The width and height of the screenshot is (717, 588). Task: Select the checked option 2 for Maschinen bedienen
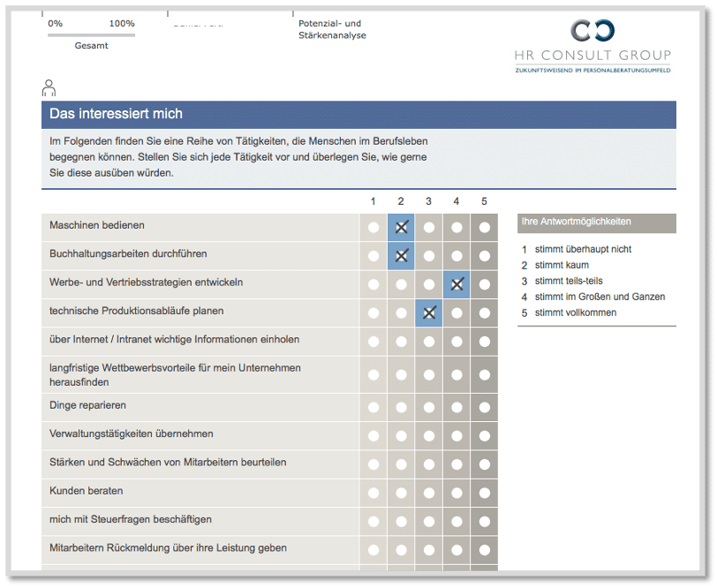point(401,227)
